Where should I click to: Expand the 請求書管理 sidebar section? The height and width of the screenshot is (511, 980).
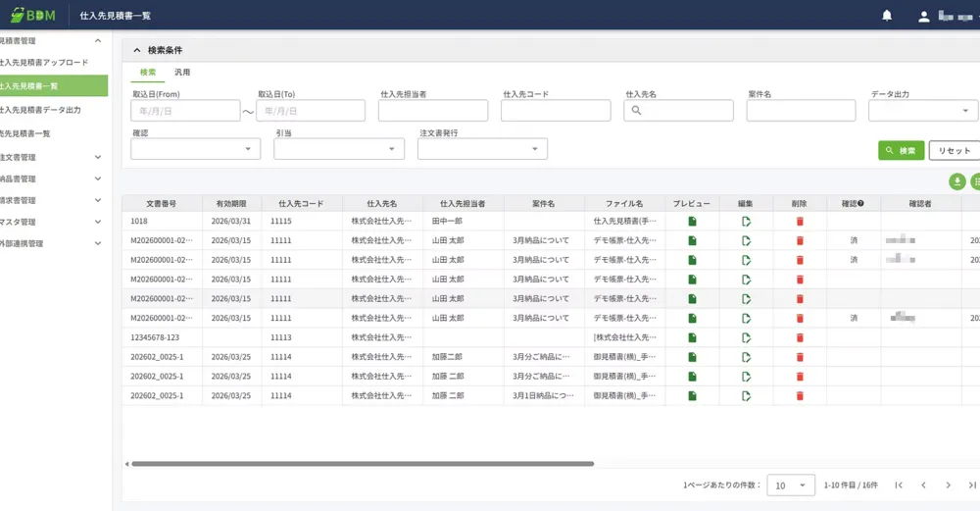tap(98, 201)
